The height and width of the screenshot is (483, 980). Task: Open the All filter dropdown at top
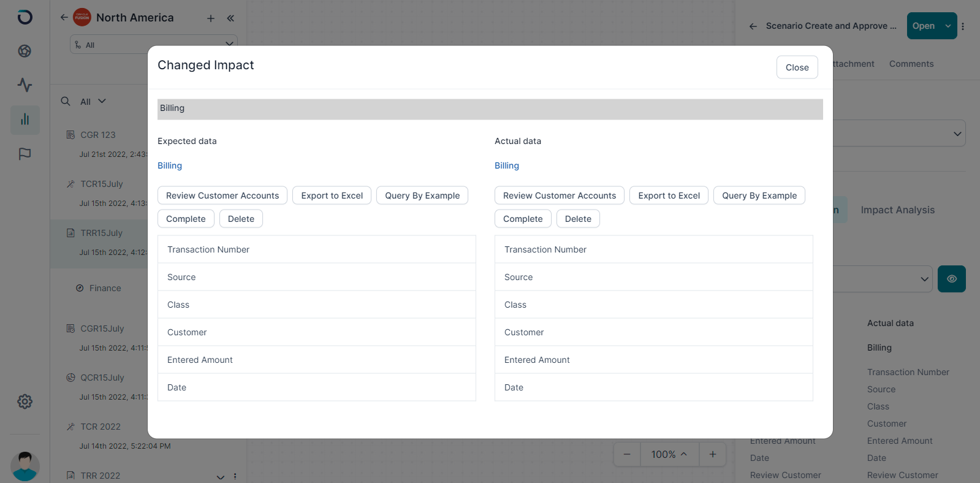pyautogui.click(x=154, y=45)
